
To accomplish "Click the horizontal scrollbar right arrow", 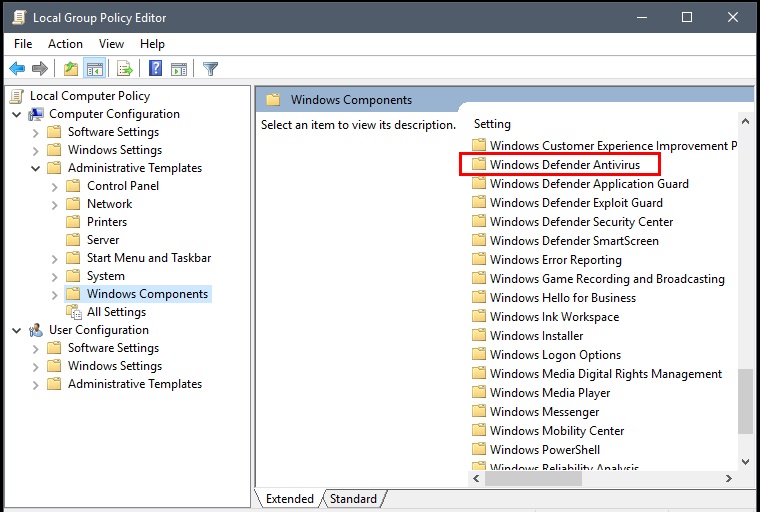I will [x=728, y=479].
